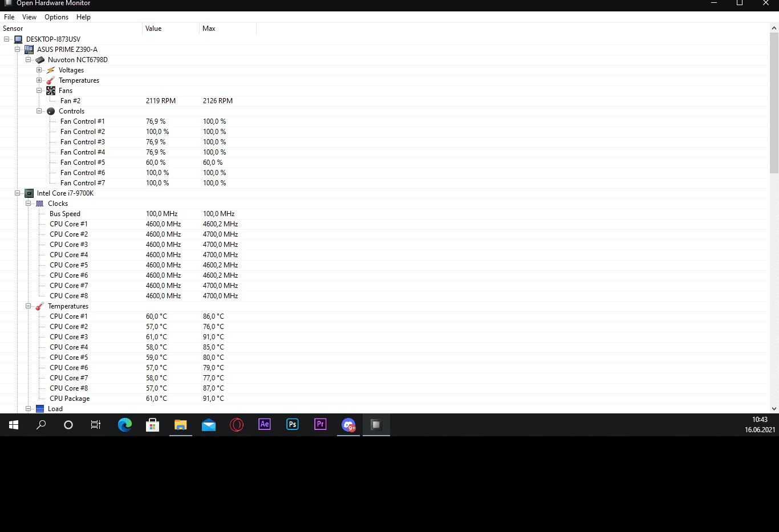Open File Explorer from taskbar
The image size is (779, 532).
[181, 425]
